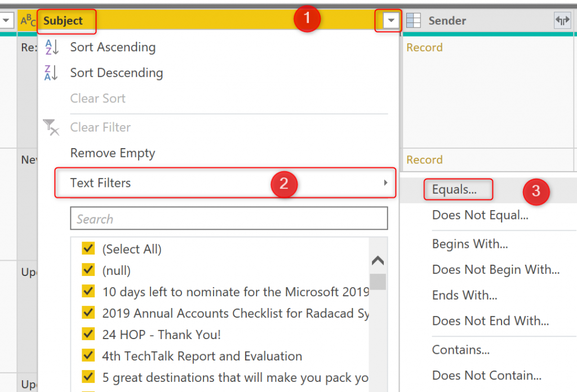Click the Sort Ascending A-Z icon
The height and width of the screenshot is (392, 577).
click(51, 47)
